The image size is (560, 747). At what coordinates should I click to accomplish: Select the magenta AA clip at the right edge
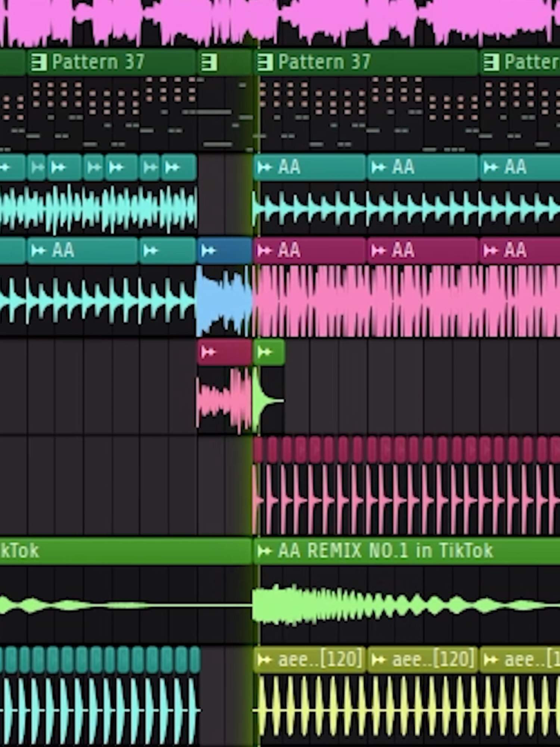coord(520,250)
